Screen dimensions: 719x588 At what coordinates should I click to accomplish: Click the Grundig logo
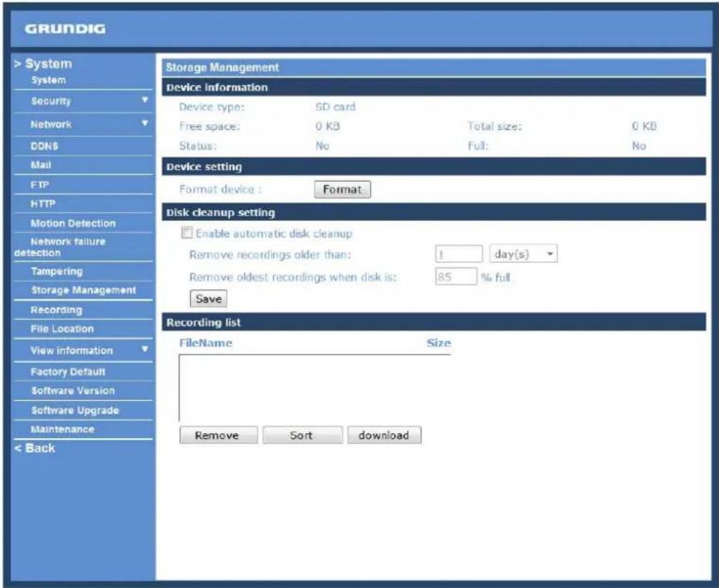[x=65, y=29]
